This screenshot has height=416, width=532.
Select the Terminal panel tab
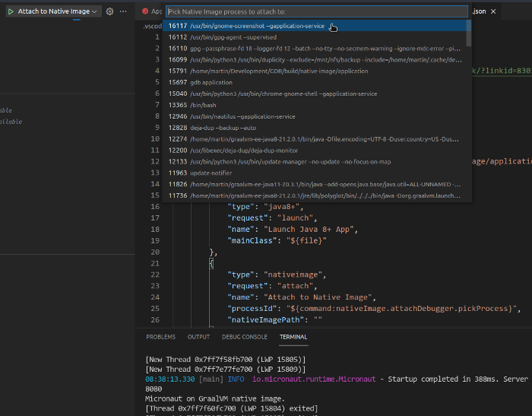tap(293, 337)
